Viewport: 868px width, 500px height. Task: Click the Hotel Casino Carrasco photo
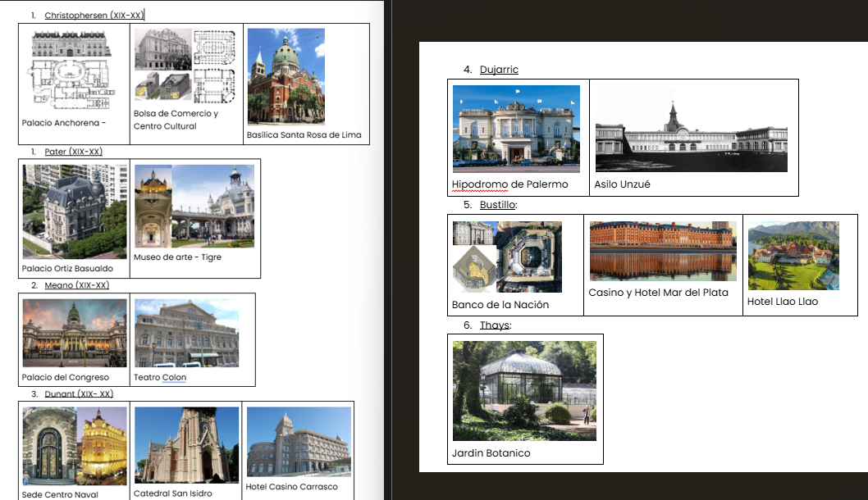click(x=299, y=442)
